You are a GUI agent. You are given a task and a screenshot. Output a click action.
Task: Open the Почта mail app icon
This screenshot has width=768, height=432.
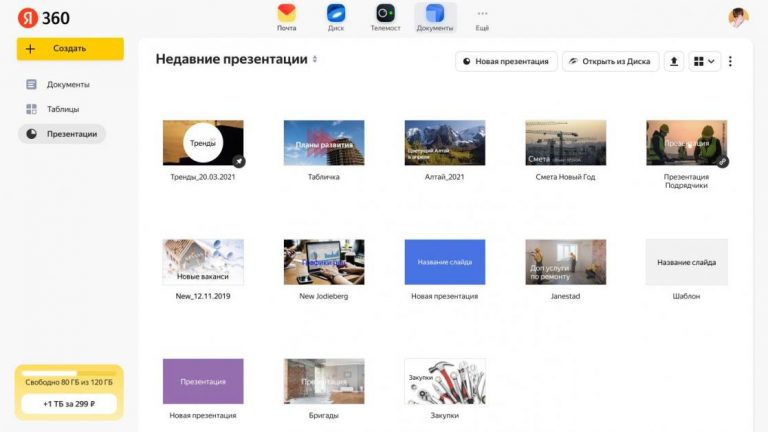287,14
